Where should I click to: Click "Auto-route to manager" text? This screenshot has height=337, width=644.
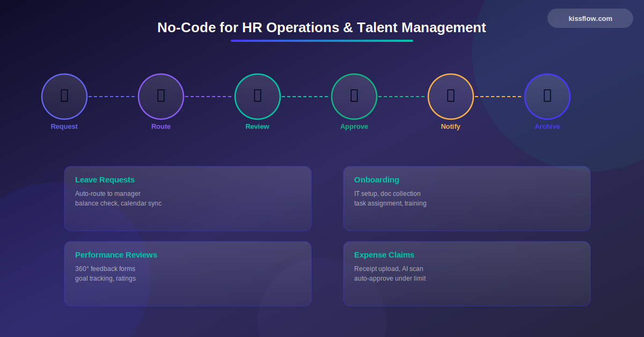[108, 194]
